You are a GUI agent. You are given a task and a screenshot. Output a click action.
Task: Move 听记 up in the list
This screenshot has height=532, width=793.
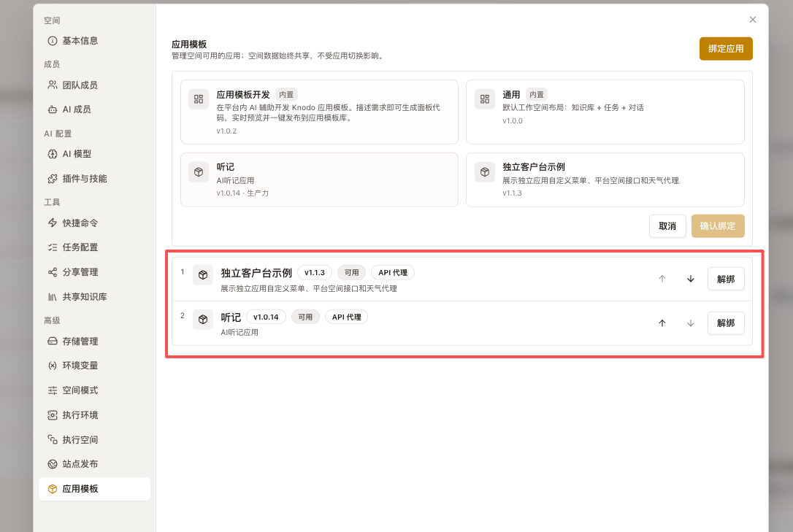[662, 323]
